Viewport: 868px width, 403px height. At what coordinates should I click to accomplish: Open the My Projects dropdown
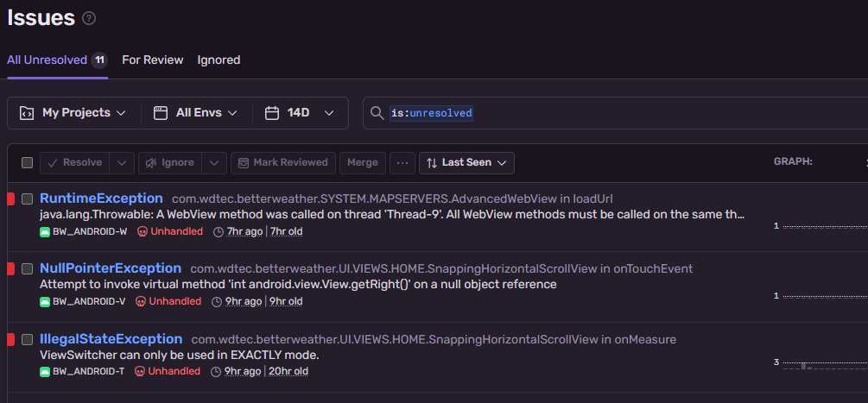(x=73, y=113)
